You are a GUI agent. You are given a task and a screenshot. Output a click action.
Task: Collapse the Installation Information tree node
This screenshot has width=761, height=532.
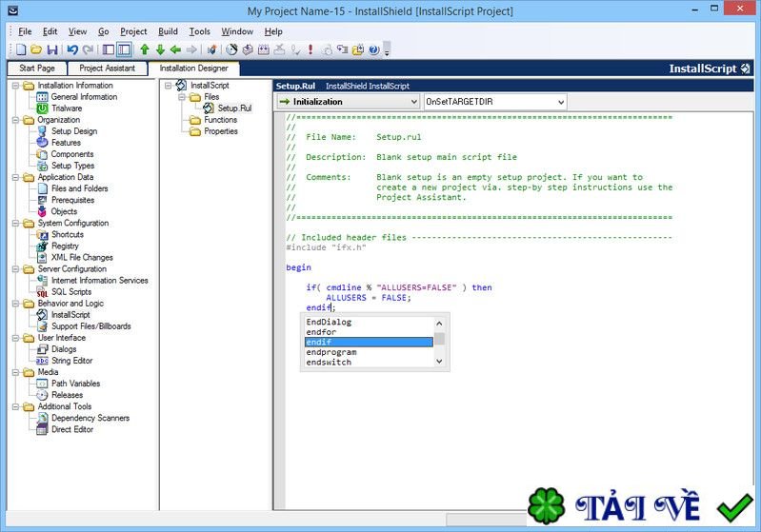(x=16, y=86)
